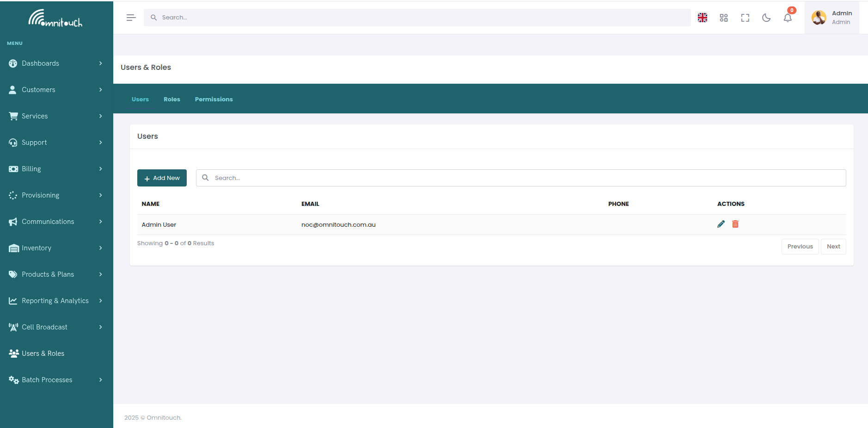Switch to the Roles tab
This screenshot has height=428, width=868.
[171, 99]
